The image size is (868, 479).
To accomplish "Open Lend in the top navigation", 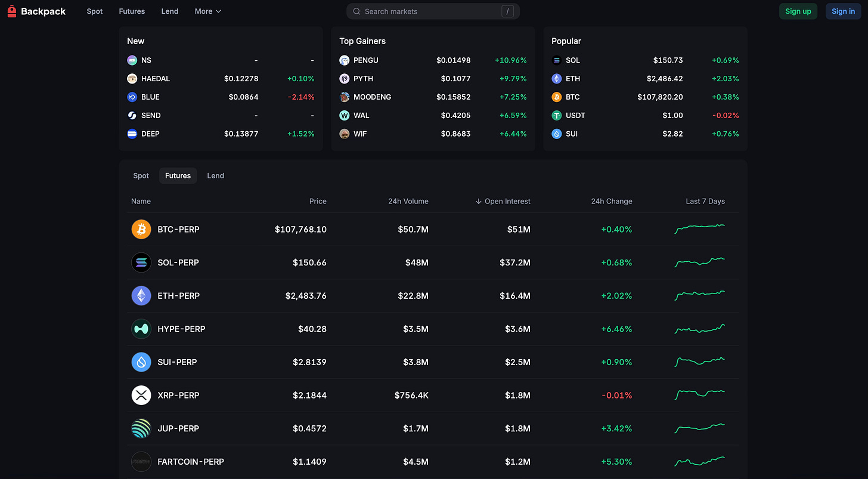I will pos(170,11).
